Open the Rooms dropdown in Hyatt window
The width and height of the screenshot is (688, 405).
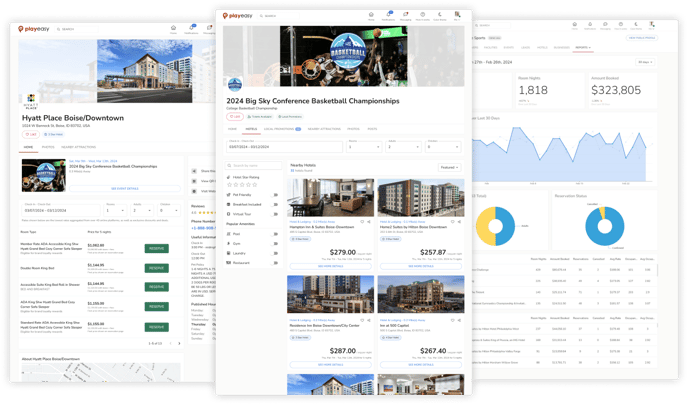pyautogui.click(x=116, y=210)
